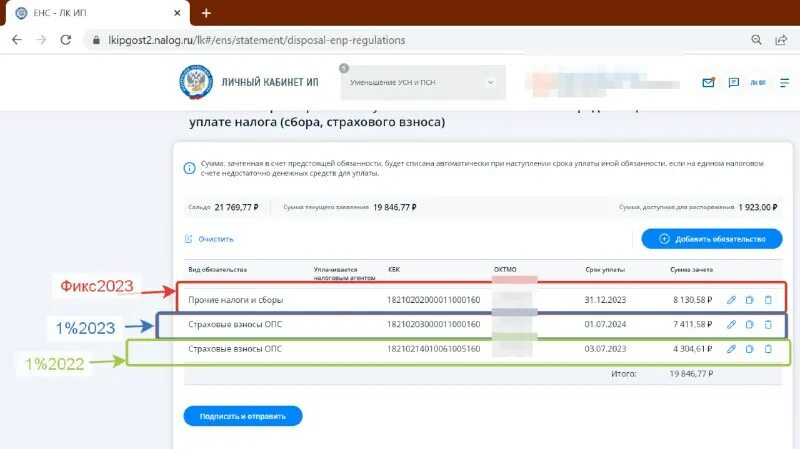The width and height of the screenshot is (800, 449).
Task: Click the КБК column header
Action: point(394,269)
